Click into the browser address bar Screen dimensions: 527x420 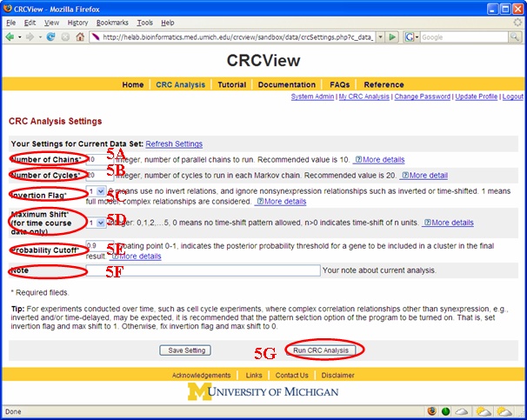coord(237,37)
